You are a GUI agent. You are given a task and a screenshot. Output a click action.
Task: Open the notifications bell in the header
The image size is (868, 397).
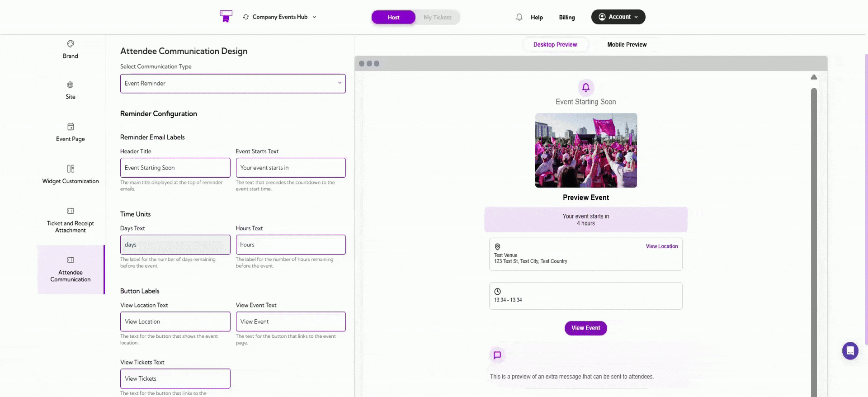[519, 17]
